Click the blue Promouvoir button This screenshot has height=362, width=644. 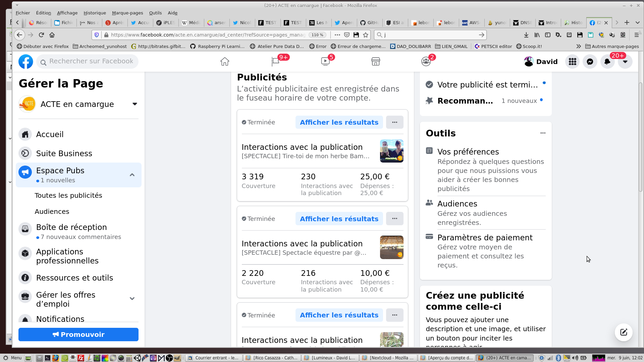(x=78, y=335)
